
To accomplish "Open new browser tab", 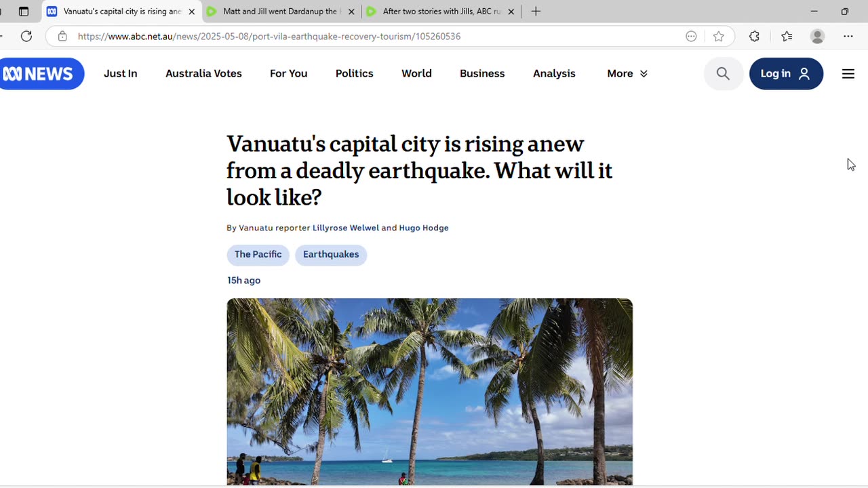I will [x=536, y=12].
